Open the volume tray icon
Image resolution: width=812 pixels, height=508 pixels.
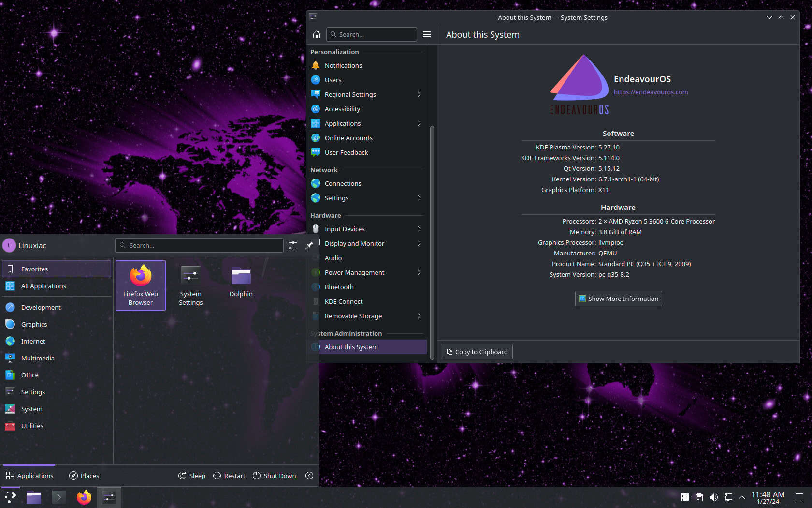click(714, 497)
